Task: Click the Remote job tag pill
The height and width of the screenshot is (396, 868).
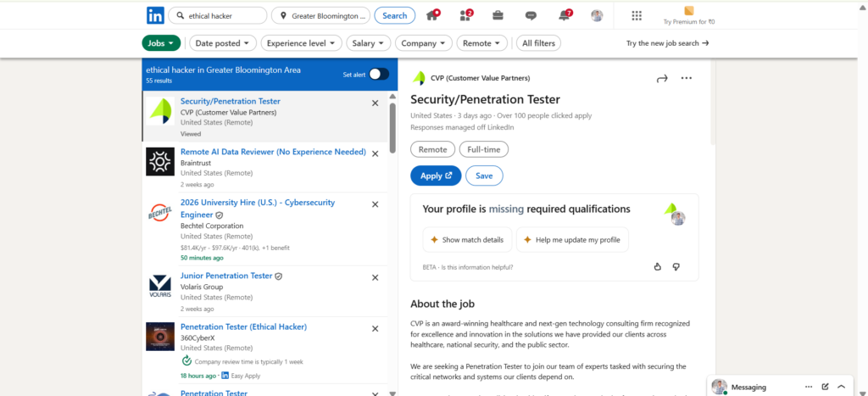Action: point(433,149)
